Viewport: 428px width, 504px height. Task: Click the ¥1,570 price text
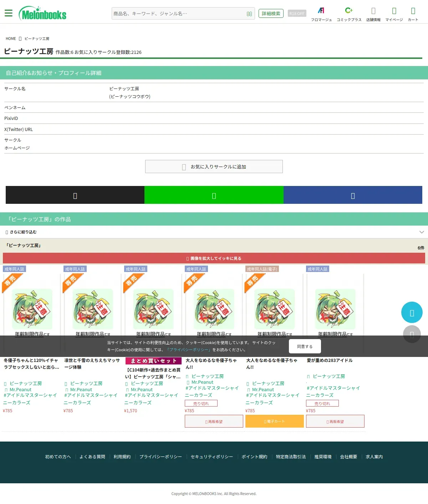[131, 411]
